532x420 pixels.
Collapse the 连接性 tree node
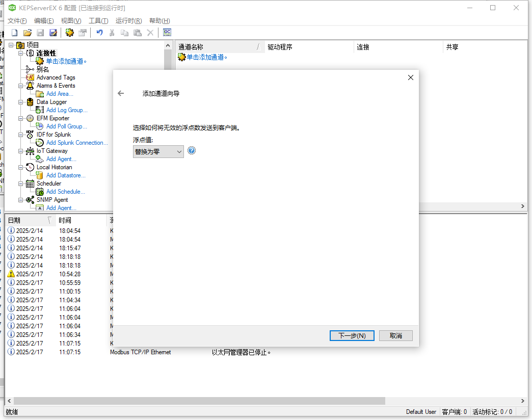point(21,53)
